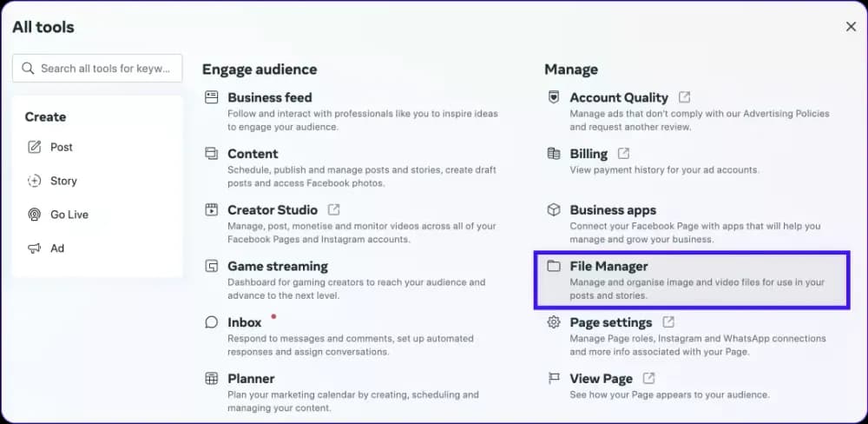This screenshot has height=424, width=868.
Task: Click the Business feed icon
Action: [x=211, y=97]
